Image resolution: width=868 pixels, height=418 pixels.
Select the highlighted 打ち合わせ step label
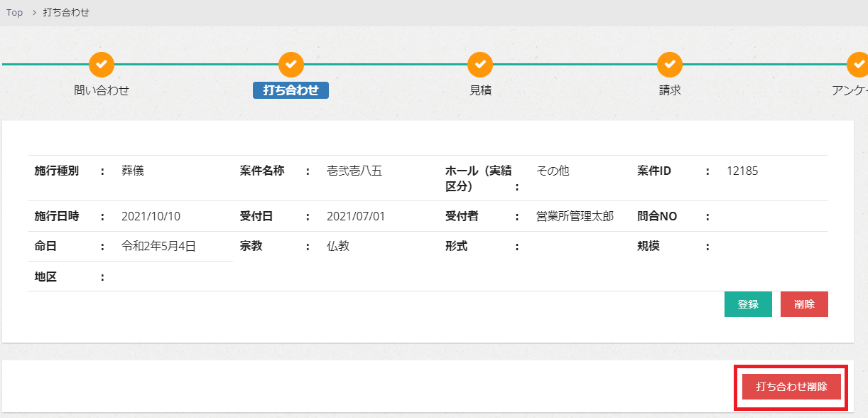pyautogui.click(x=291, y=90)
